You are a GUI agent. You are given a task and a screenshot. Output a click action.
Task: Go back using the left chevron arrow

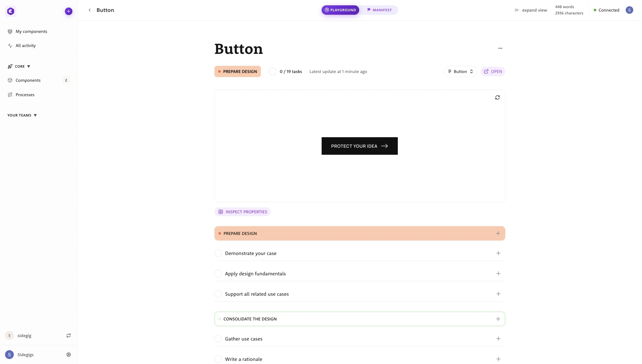pyautogui.click(x=90, y=10)
